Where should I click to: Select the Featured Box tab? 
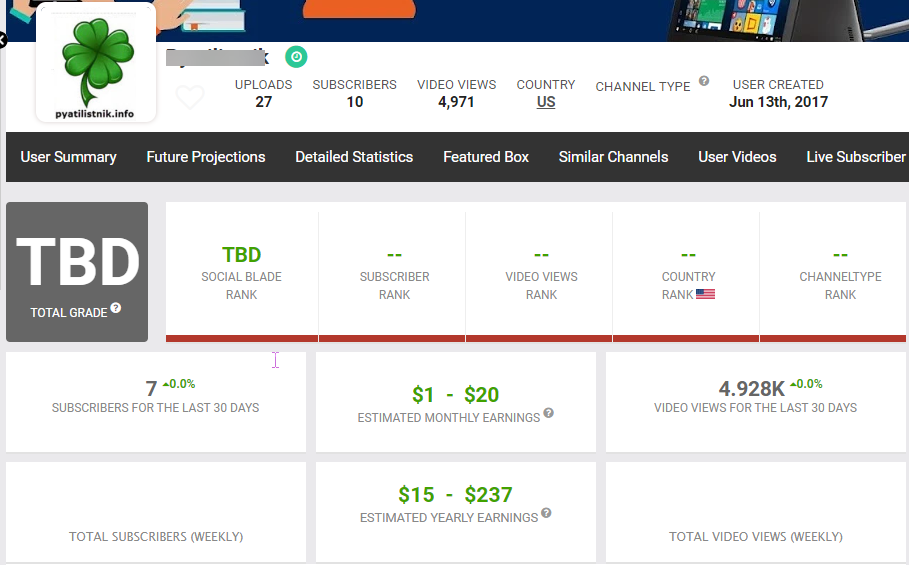pyautogui.click(x=486, y=157)
